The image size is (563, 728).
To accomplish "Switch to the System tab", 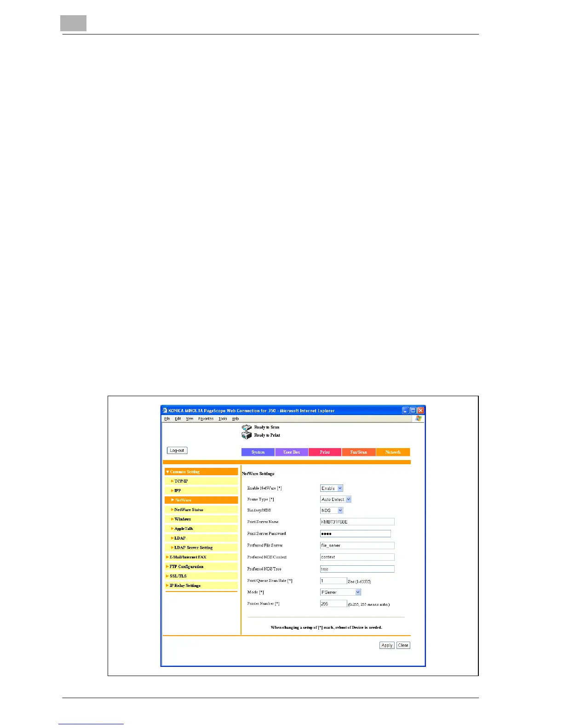I will pos(258,452).
